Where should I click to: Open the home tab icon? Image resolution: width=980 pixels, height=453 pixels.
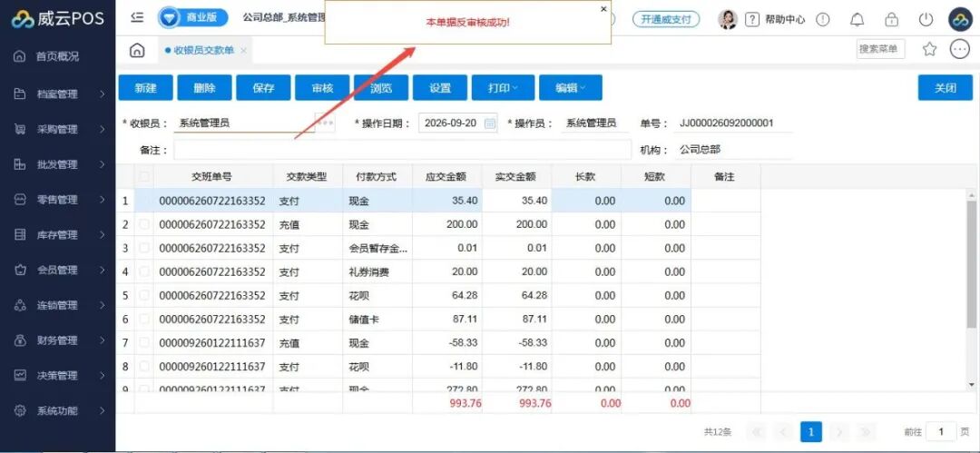click(x=137, y=50)
